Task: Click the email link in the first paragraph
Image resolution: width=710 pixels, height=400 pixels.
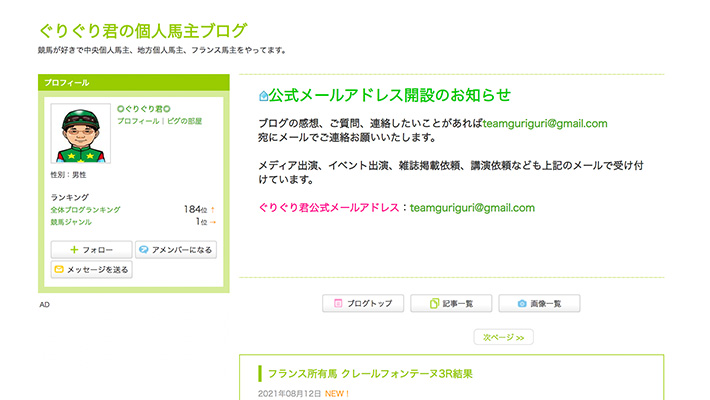Action: click(545, 124)
